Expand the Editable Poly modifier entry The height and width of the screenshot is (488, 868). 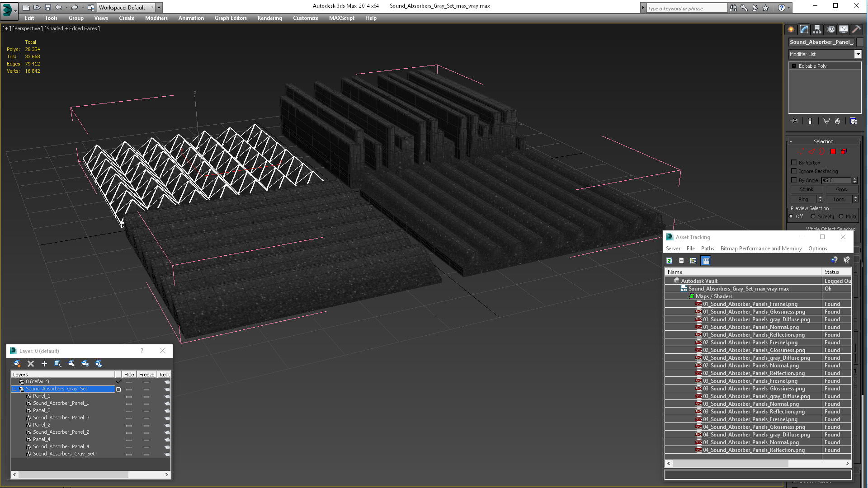point(794,66)
